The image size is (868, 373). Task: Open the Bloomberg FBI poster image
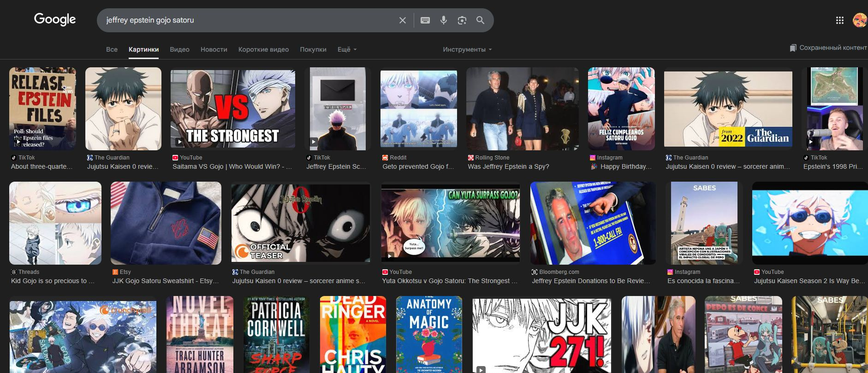coord(593,223)
